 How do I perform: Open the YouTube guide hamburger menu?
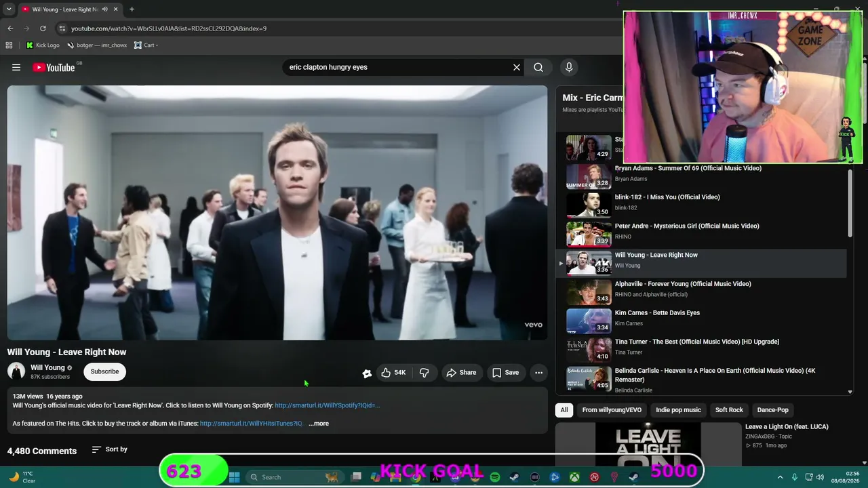[16, 67]
